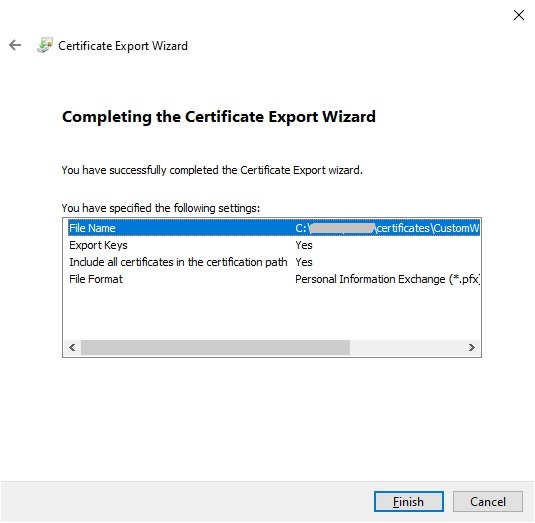Click the blank area in settings list
The image size is (535, 523).
tap(272, 313)
